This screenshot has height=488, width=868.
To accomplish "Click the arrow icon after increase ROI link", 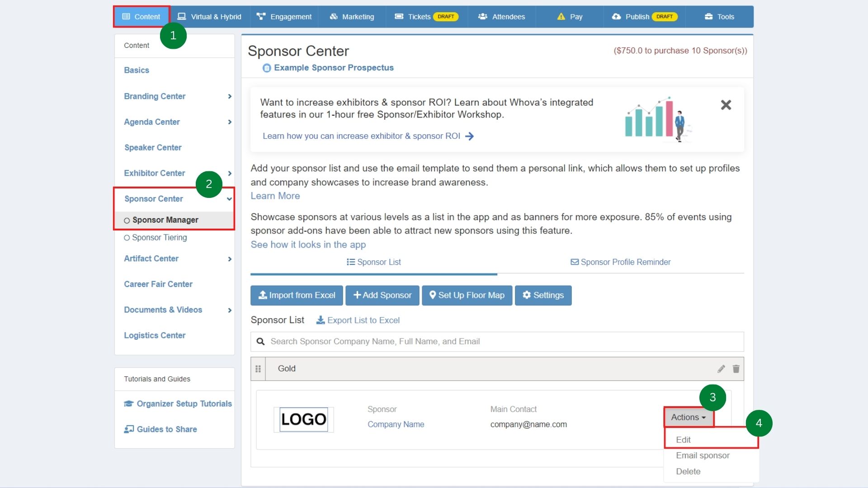I will [470, 136].
